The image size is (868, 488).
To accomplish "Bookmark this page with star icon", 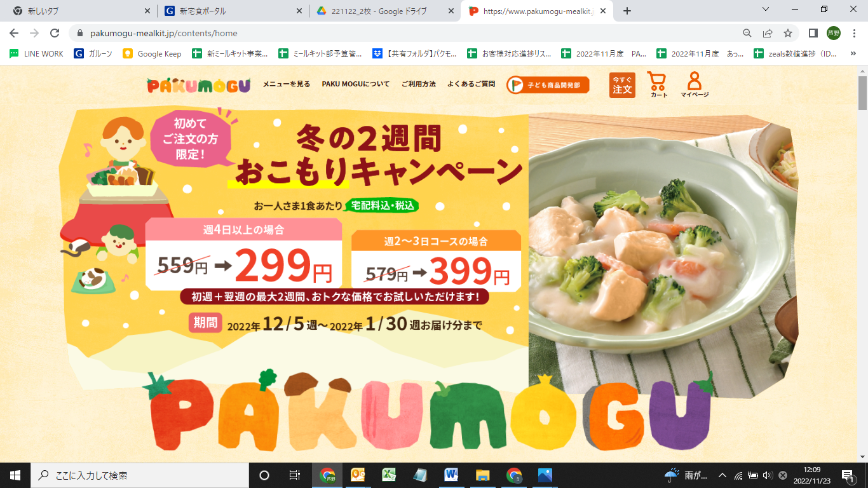I will (x=788, y=33).
